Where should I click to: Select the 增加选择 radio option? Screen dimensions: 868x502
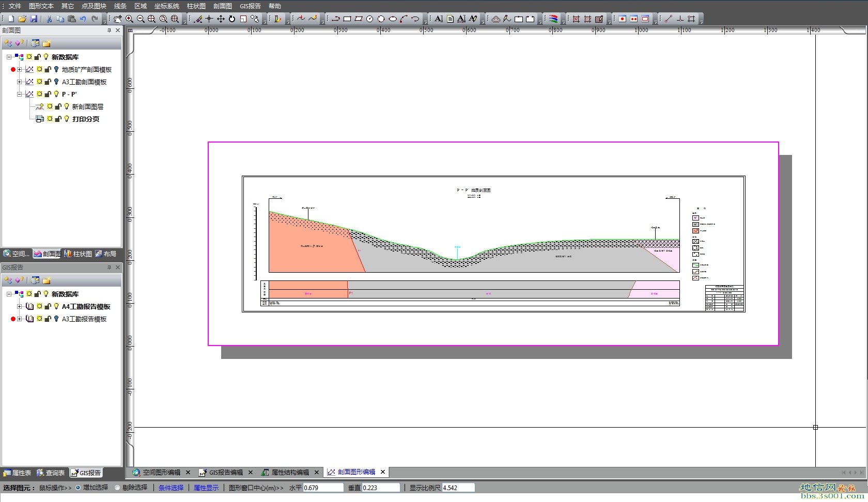point(79,488)
